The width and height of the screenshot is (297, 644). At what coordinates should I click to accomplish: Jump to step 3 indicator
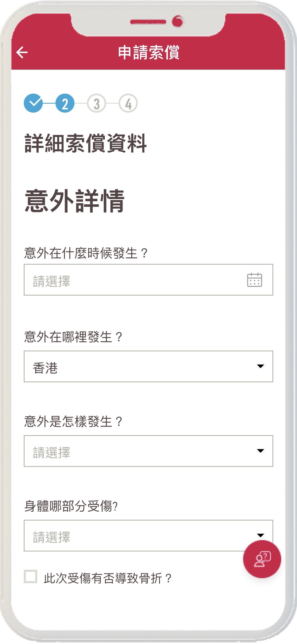pyautogui.click(x=97, y=103)
